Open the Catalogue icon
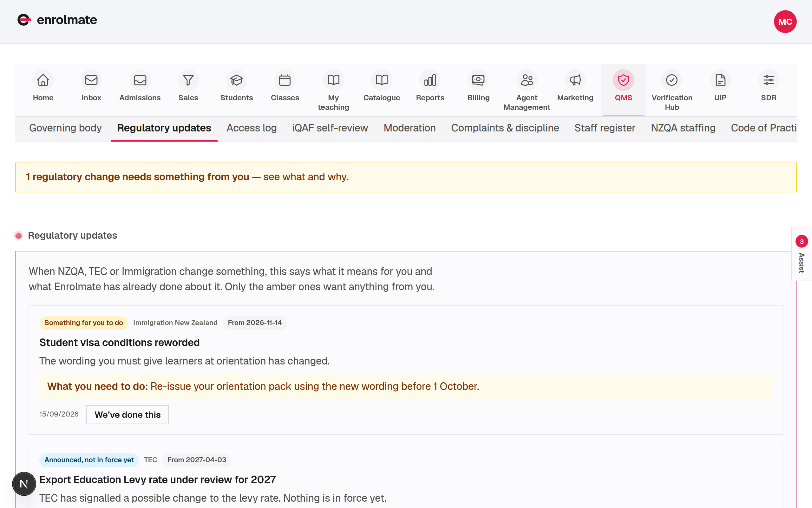This screenshot has width=812, height=508. (382, 80)
